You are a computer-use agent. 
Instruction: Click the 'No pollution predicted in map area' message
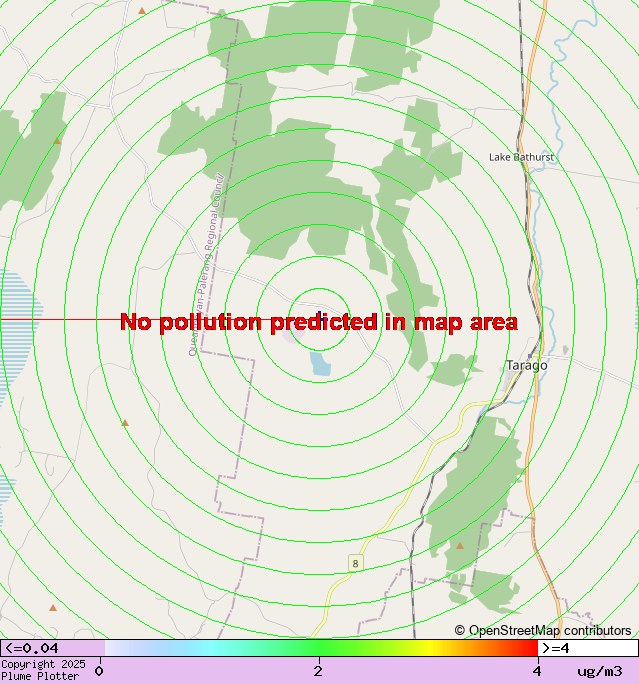point(319,322)
